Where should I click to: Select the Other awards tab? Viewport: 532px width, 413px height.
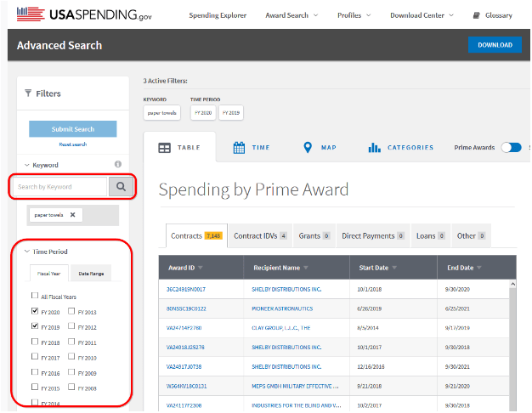472,235
